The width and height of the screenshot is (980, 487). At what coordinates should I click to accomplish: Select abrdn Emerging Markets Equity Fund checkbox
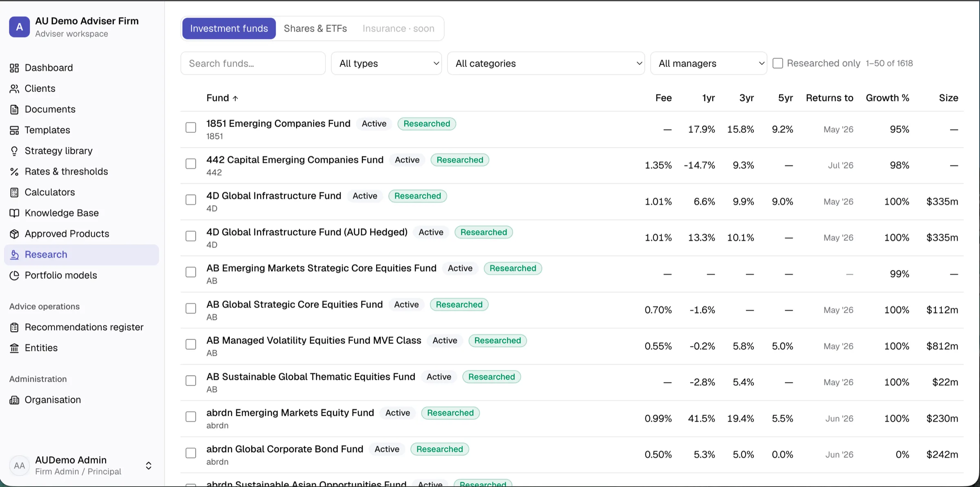191,416
